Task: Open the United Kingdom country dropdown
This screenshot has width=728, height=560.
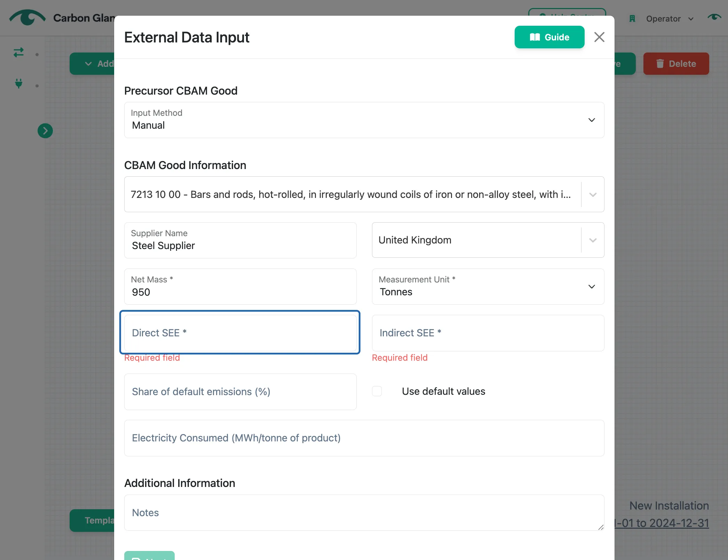Action: point(488,240)
